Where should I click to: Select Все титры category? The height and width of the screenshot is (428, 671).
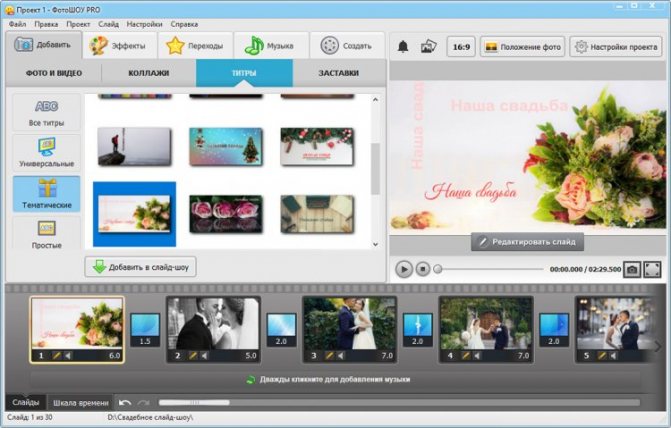click(x=46, y=112)
